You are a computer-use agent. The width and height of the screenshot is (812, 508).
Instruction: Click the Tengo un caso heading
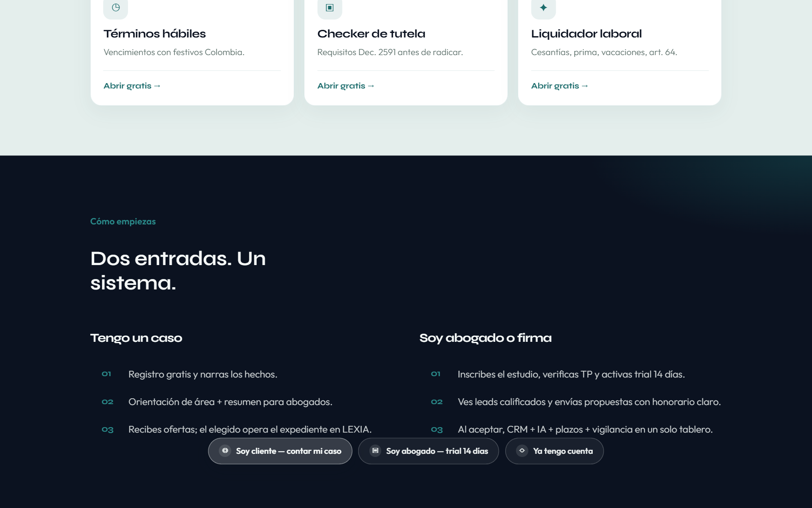136,338
